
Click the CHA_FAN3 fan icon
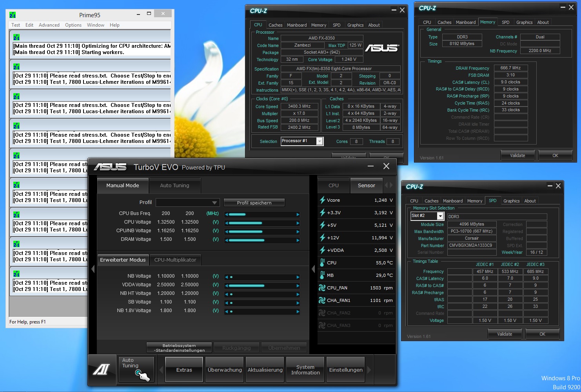click(322, 325)
